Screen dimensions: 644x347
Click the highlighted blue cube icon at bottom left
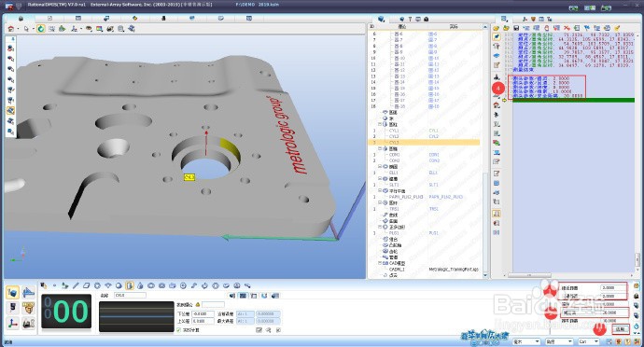(13, 292)
